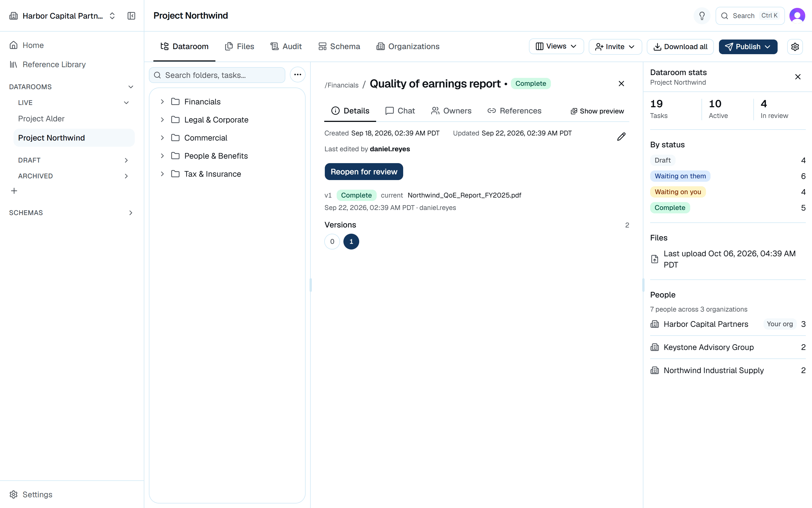Open the Owners tab
Image resolution: width=812 pixels, height=508 pixels.
pyautogui.click(x=451, y=111)
